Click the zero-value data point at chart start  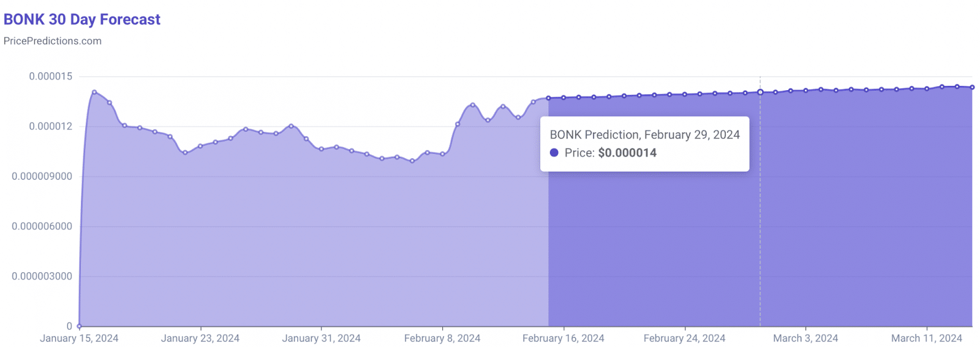pyautogui.click(x=80, y=326)
